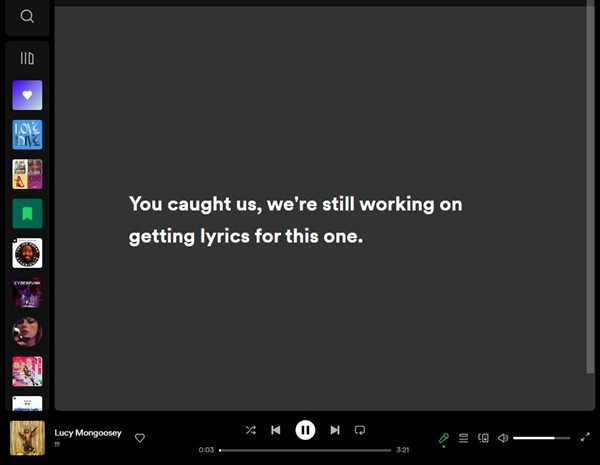Click the now playing album art
Screen dimensions: 600x465
(27, 438)
